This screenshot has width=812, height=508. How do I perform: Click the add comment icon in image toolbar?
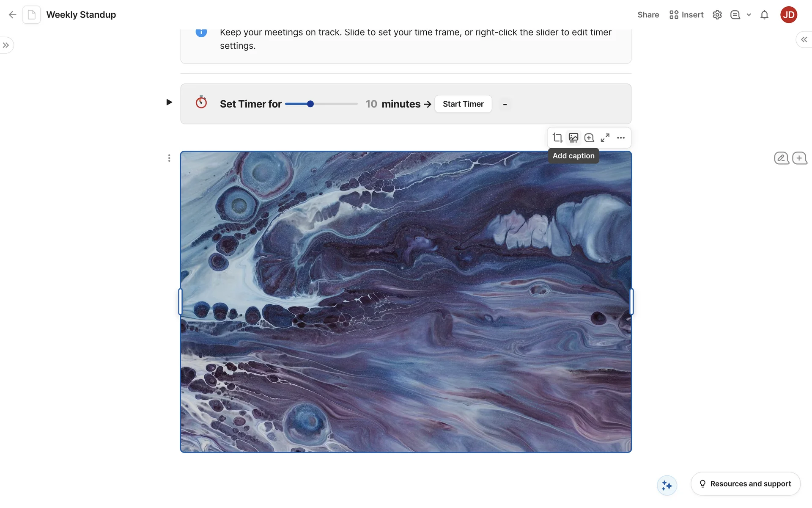coord(589,138)
